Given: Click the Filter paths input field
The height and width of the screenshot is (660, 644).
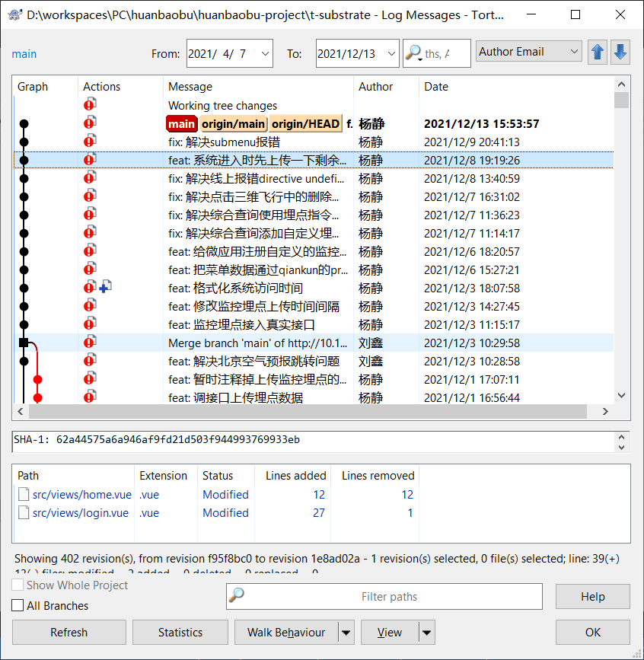Looking at the screenshot, I should tap(390, 597).
